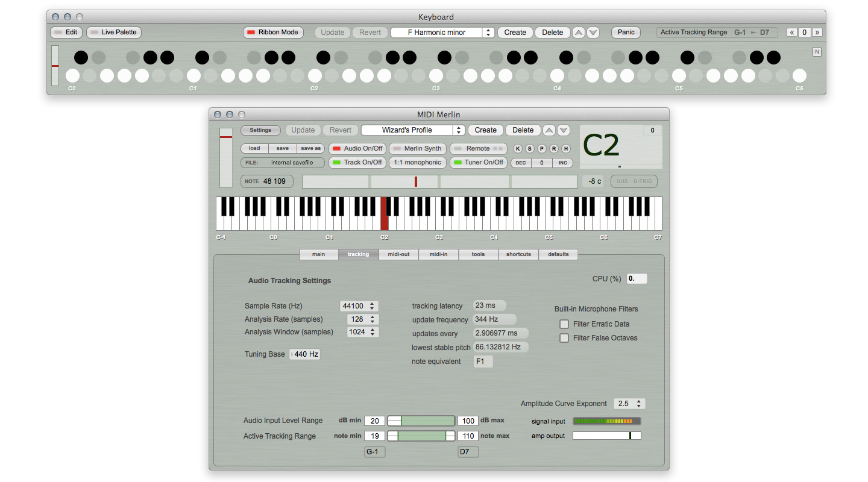Click Create in Keyboard window
This screenshot has height=482, width=868.
click(515, 33)
